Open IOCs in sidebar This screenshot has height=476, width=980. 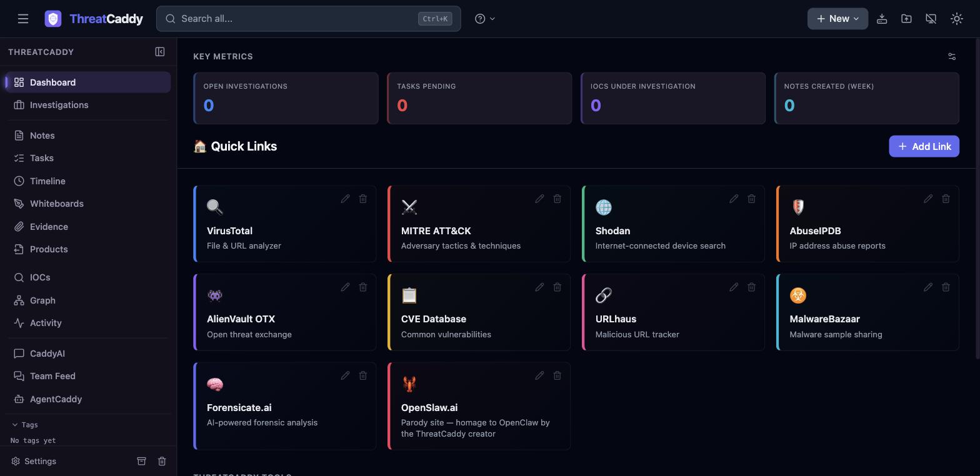coord(87,277)
